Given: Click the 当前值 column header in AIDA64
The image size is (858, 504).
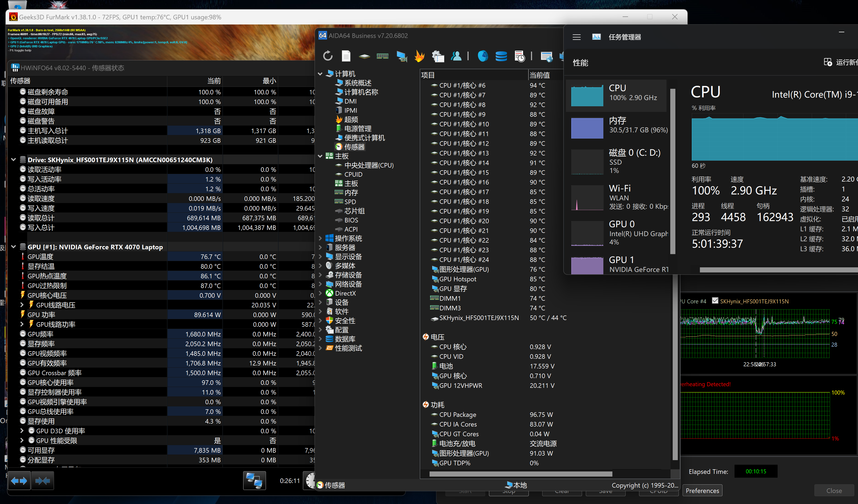Looking at the screenshot, I should [x=540, y=75].
